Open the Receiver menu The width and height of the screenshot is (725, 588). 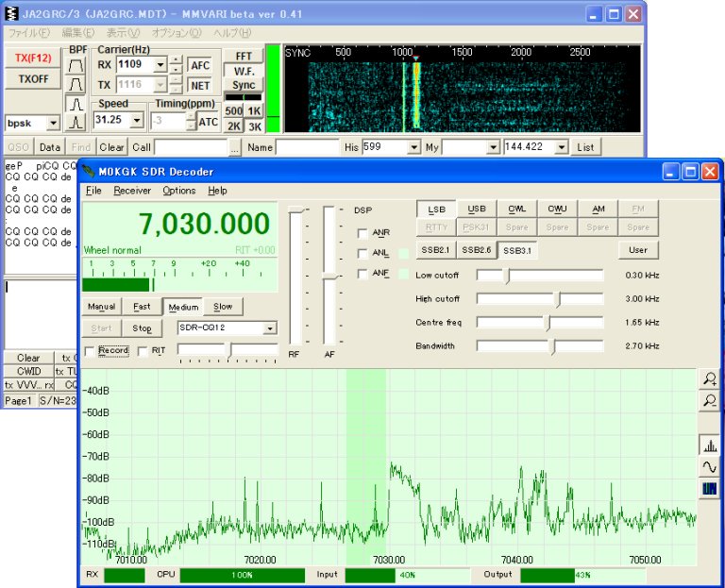point(132,191)
